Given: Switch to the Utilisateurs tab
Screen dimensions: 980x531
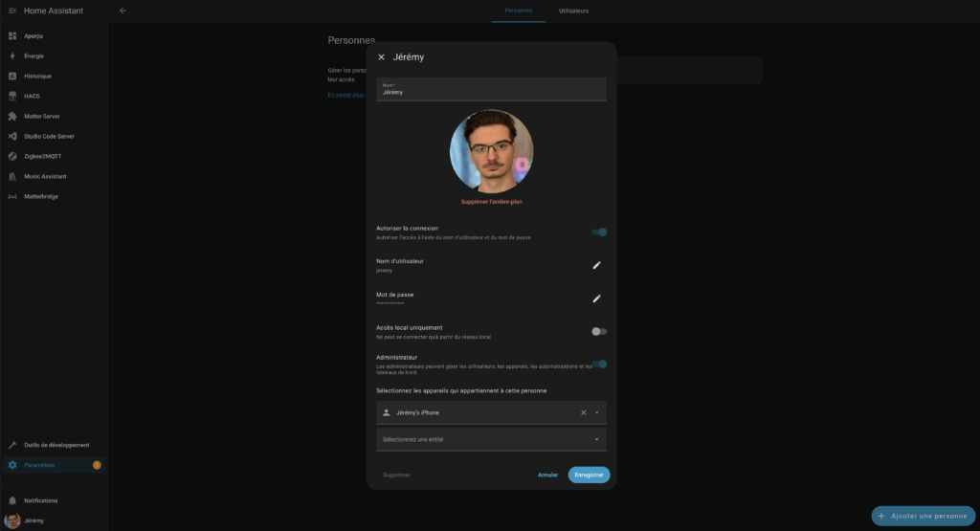Looking at the screenshot, I should tap(573, 11).
